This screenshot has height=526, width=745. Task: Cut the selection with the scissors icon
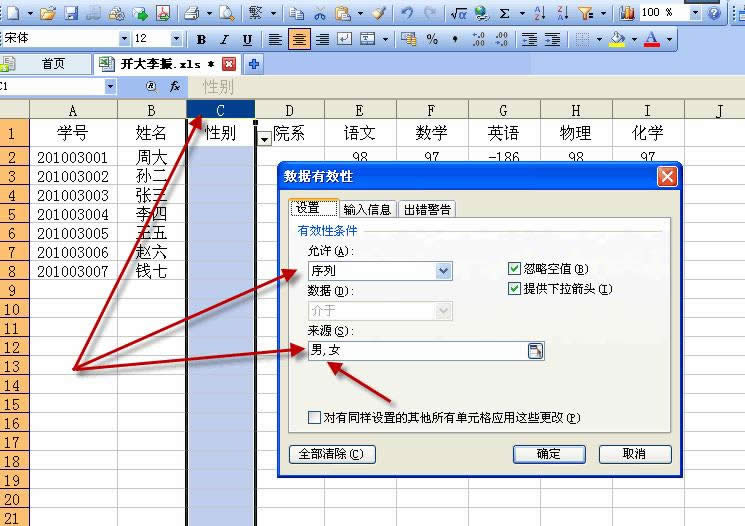[320, 13]
